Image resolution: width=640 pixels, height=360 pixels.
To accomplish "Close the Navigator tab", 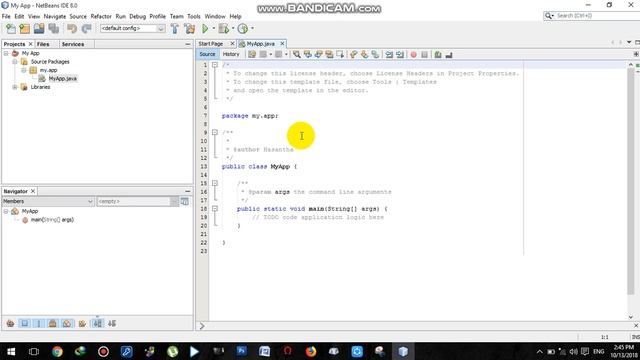I will (x=33, y=191).
